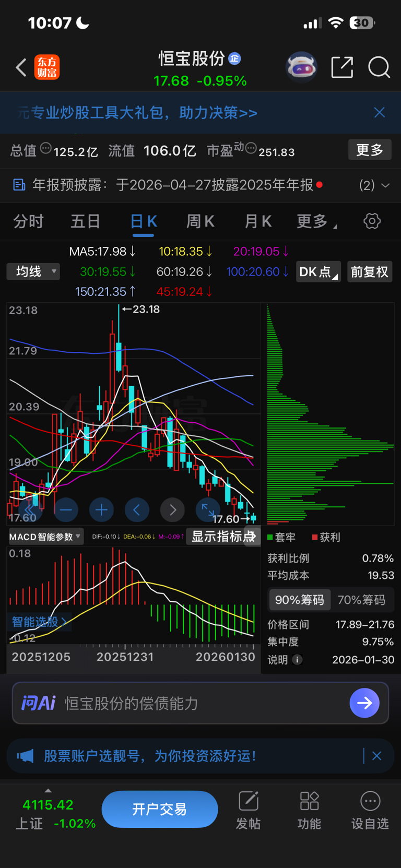Tap the share export icon
Viewport: 401px width, 868px height.
point(342,67)
